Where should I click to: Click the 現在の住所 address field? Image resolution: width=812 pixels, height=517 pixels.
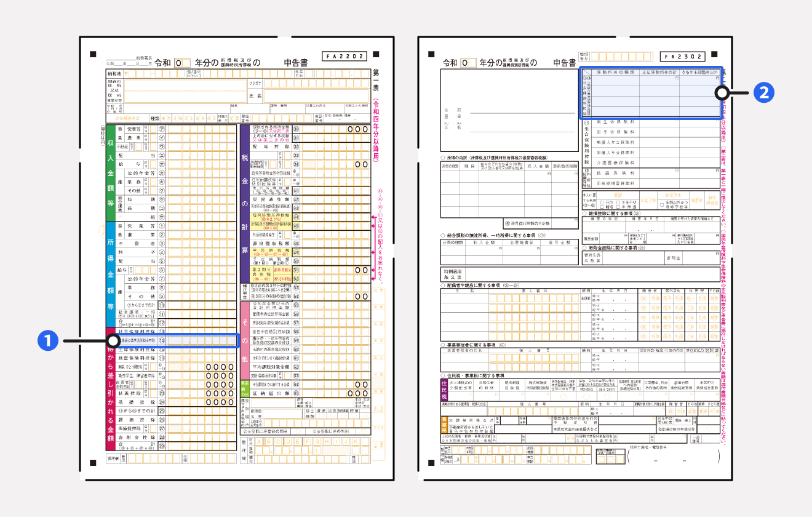click(185, 90)
